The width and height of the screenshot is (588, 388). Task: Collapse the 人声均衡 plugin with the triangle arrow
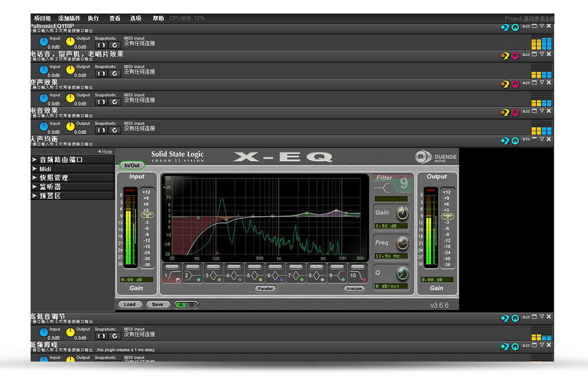pyautogui.click(x=542, y=139)
